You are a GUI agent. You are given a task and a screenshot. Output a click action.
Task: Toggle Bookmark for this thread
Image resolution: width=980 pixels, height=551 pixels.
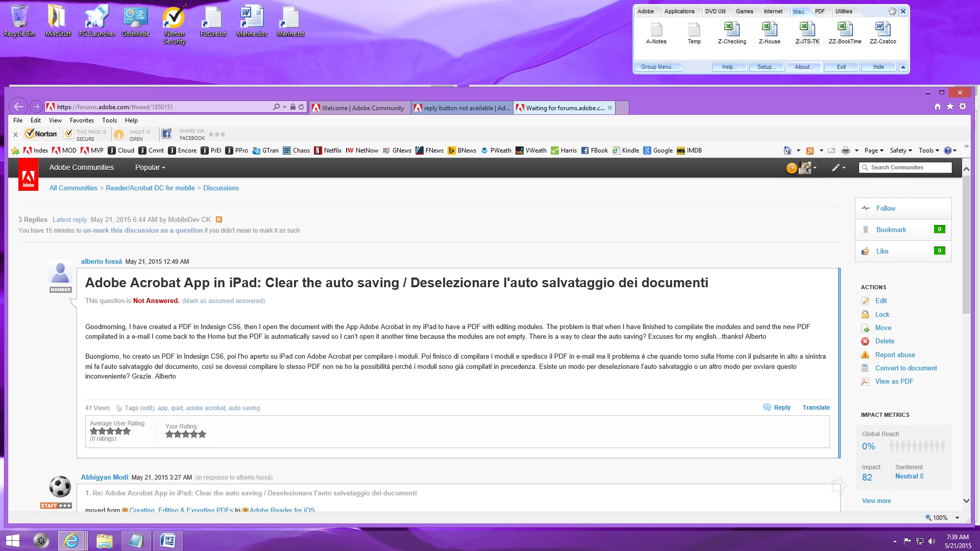[891, 230]
